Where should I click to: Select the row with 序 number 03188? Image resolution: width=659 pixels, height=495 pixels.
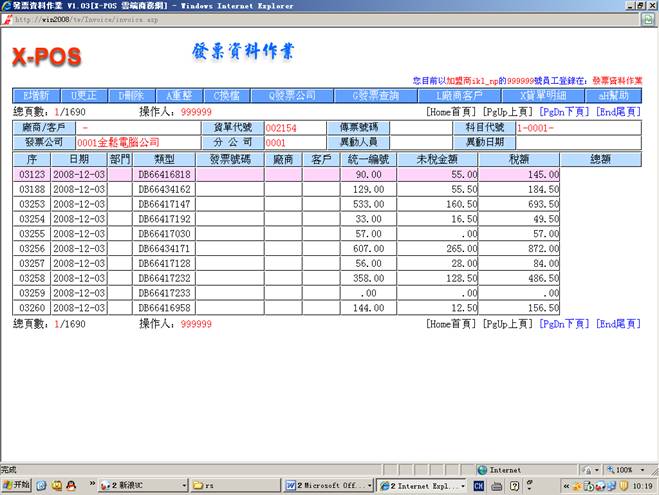32,189
